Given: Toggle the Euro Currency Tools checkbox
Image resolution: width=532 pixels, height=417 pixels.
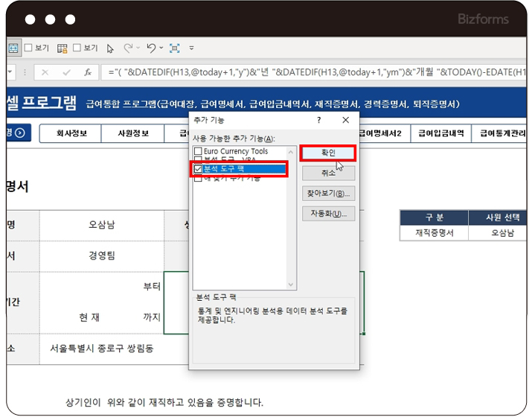Looking at the screenshot, I should click(198, 151).
